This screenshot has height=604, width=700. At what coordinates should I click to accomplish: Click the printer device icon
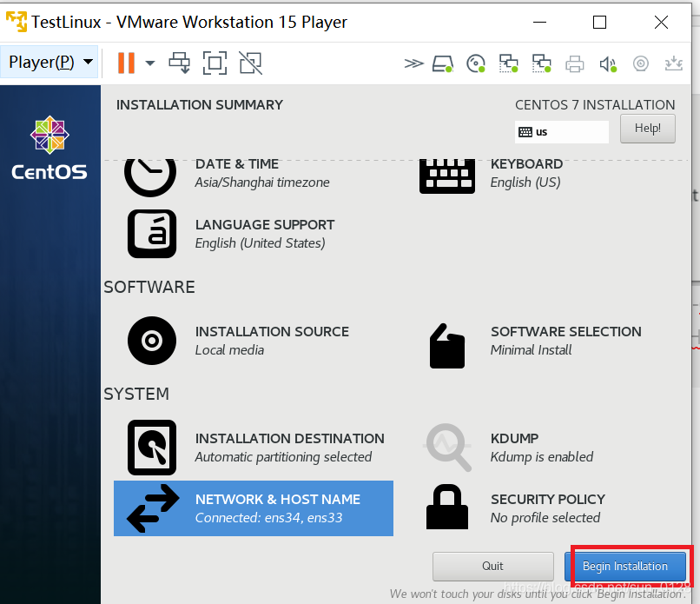(575, 64)
